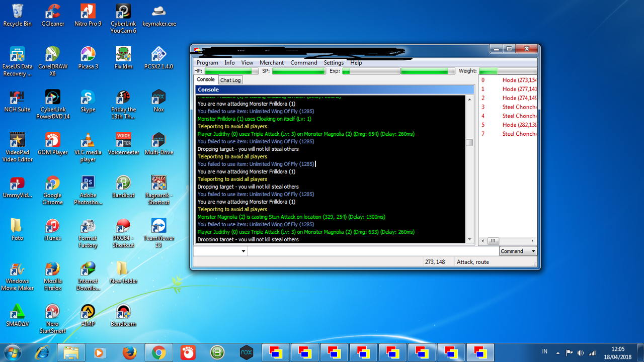Select row 1 Hode (277,141 in monster list
644x362 pixels.
click(x=508, y=89)
